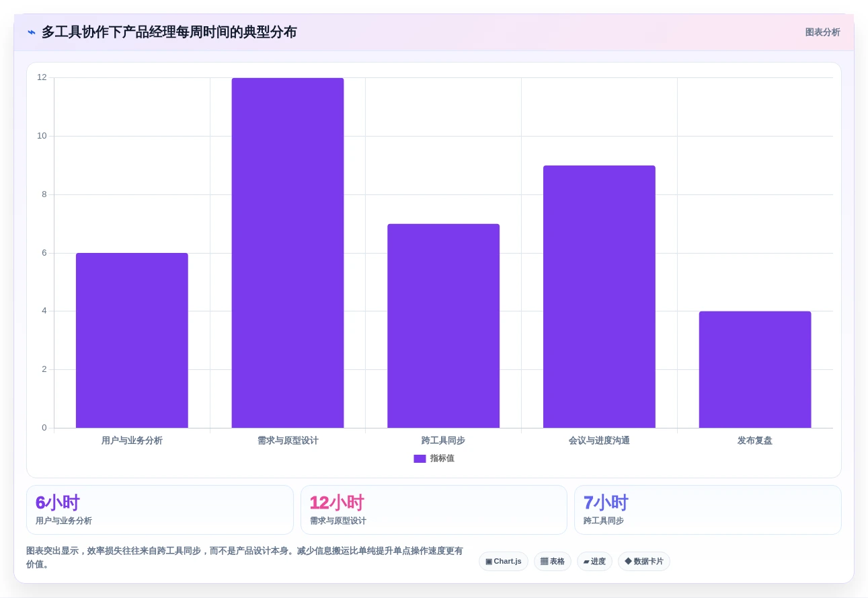The image size is (868, 598).
Task: Click the 会议与进度沟通 axis label
Action: tap(599, 441)
